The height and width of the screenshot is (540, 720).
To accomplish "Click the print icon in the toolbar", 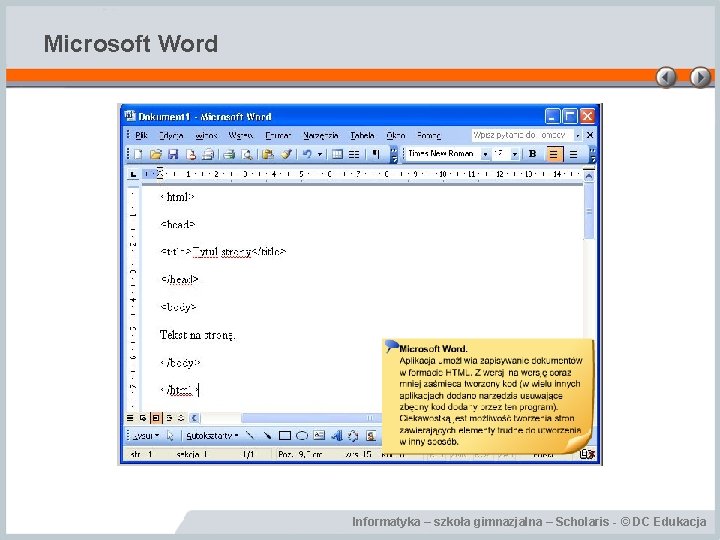I will tap(229, 154).
